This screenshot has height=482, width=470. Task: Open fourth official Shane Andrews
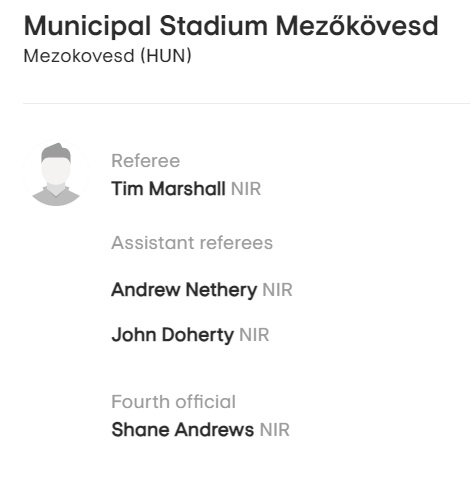pyautogui.click(x=182, y=429)
